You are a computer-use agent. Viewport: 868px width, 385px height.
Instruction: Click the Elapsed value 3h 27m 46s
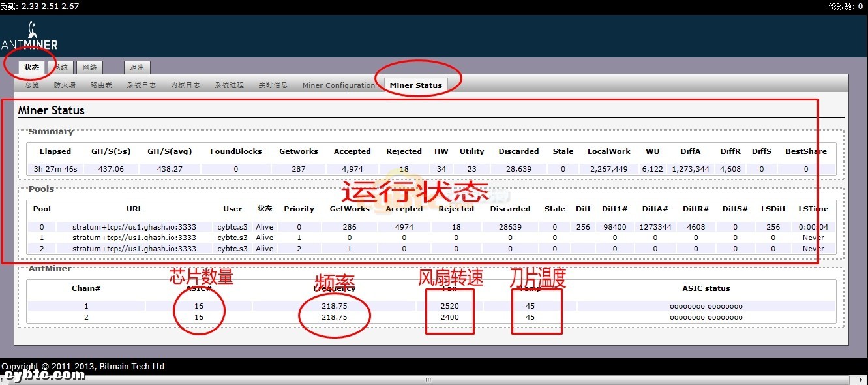pos(55,169)
